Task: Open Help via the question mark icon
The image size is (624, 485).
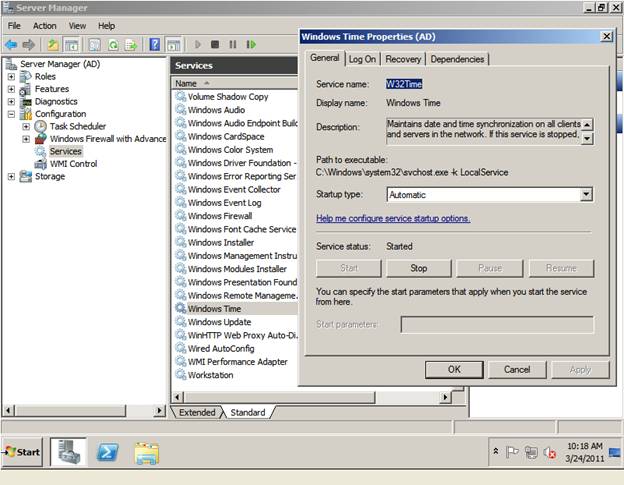Action: point(154,45)
